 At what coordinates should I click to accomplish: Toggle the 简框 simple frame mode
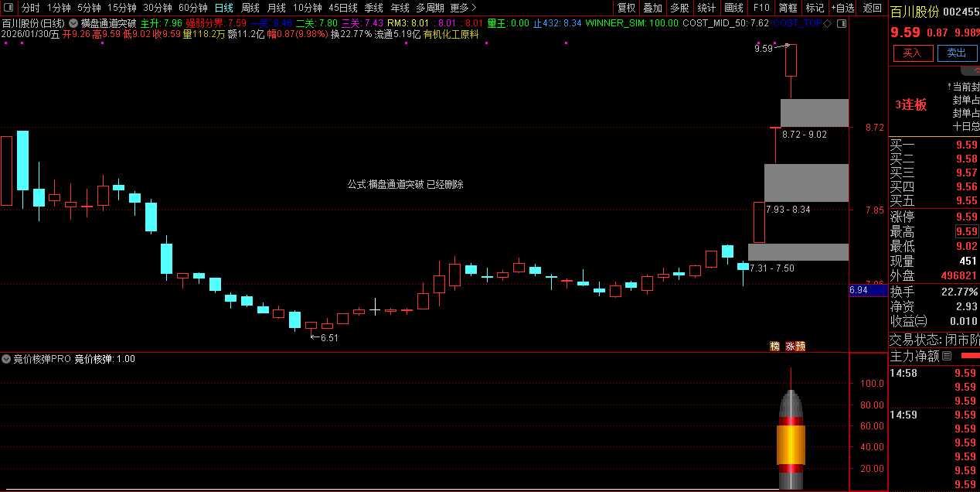point(788,8)
